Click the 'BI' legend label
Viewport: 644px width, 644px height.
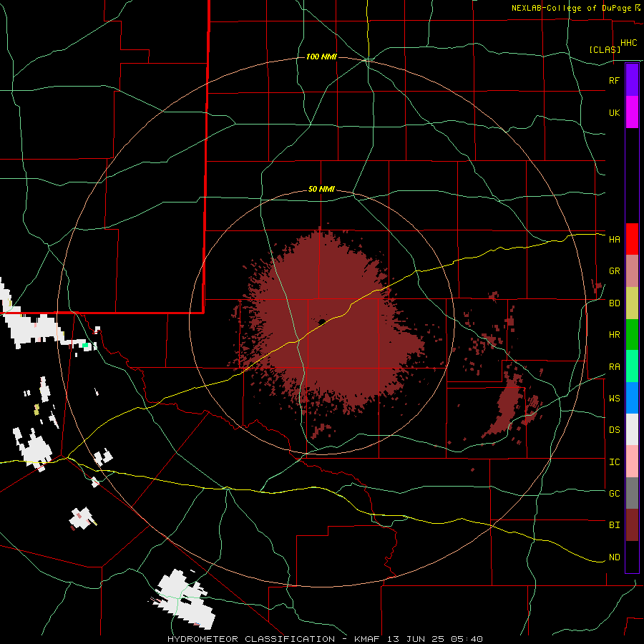pyautogui.click(x=614, y=525)
